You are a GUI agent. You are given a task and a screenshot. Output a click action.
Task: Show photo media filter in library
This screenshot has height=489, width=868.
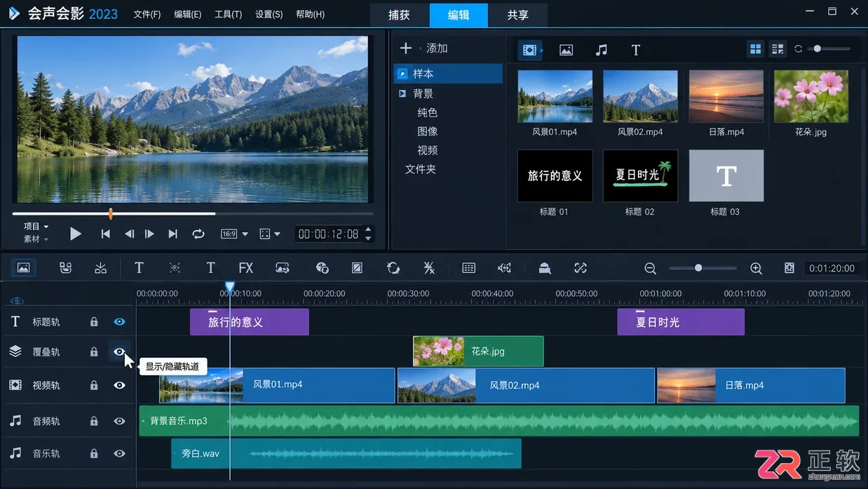(x=566, y=50)
